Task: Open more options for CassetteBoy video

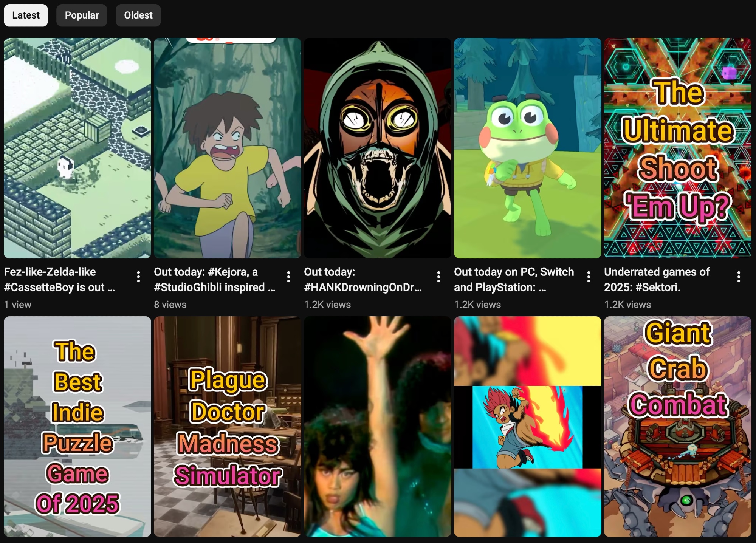Action: pos(138,277)
